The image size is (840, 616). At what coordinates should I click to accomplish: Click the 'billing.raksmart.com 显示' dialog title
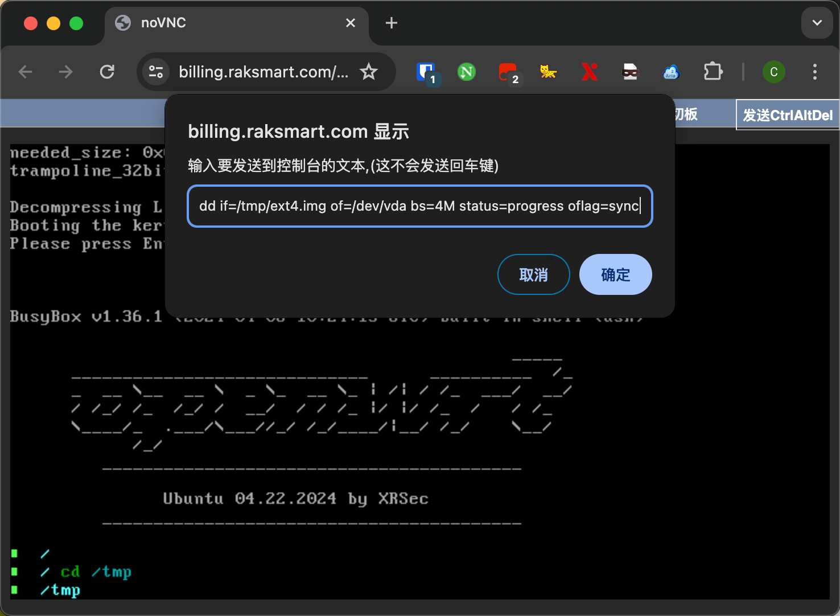299,132
